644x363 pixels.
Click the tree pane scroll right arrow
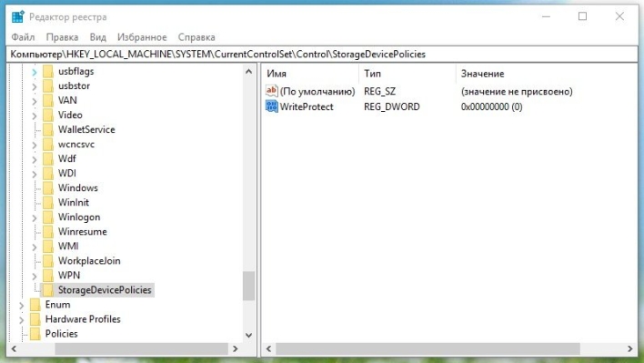coord(236,348)
